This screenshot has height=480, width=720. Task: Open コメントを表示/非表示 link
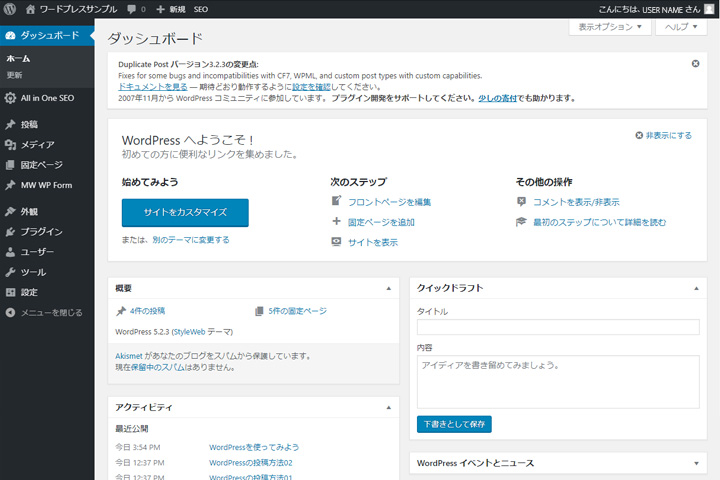[x=576, y=202]
